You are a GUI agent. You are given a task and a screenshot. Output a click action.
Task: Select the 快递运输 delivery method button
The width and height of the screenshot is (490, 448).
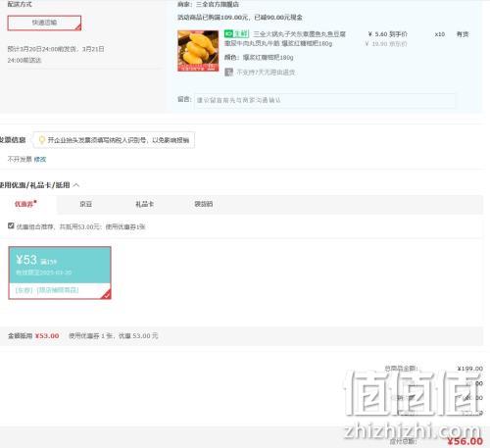[44, 23]
